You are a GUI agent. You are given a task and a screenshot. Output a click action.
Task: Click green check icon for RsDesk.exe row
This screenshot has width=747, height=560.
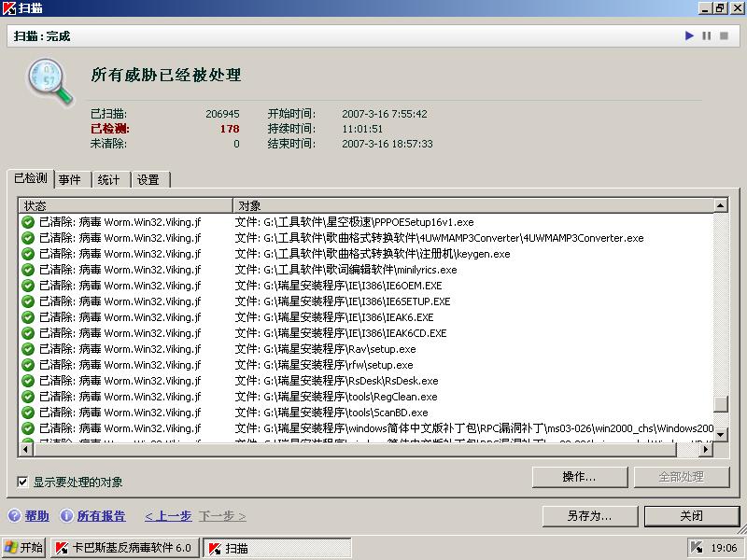click(x=28, y=381)
